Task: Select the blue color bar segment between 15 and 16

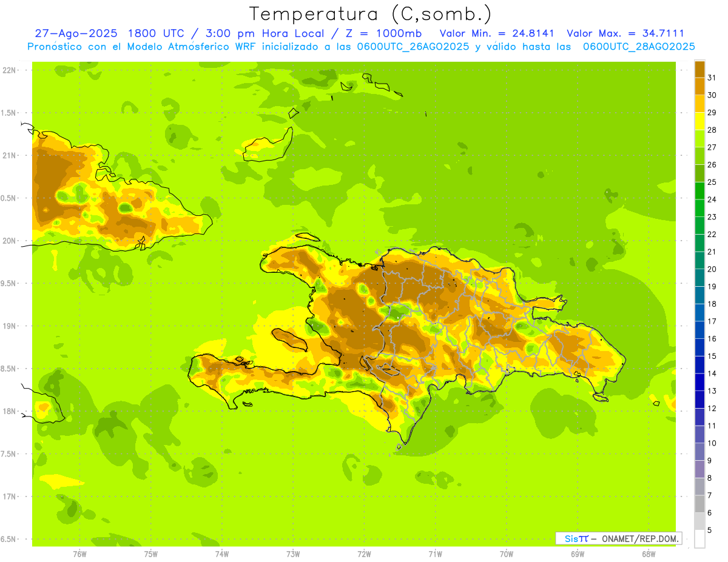Action: click(699, 347)
